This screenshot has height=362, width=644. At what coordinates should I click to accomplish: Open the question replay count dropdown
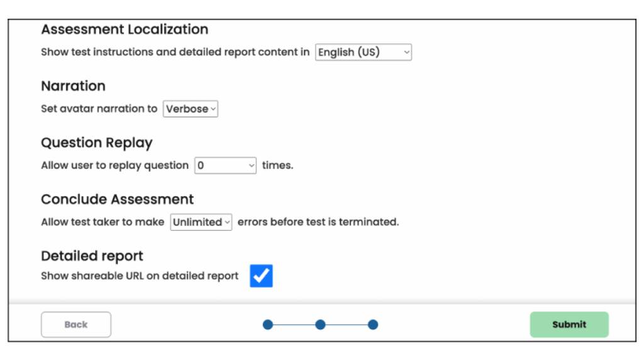pyautogui.click(x=226, y=165)
